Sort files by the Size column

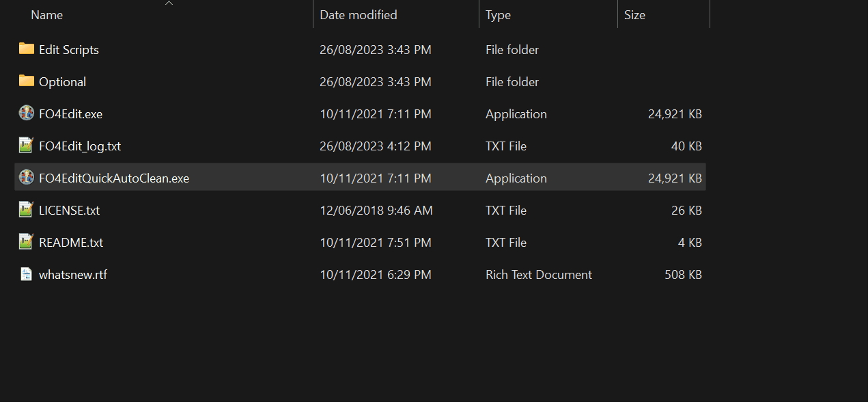[x=634, y=15]
